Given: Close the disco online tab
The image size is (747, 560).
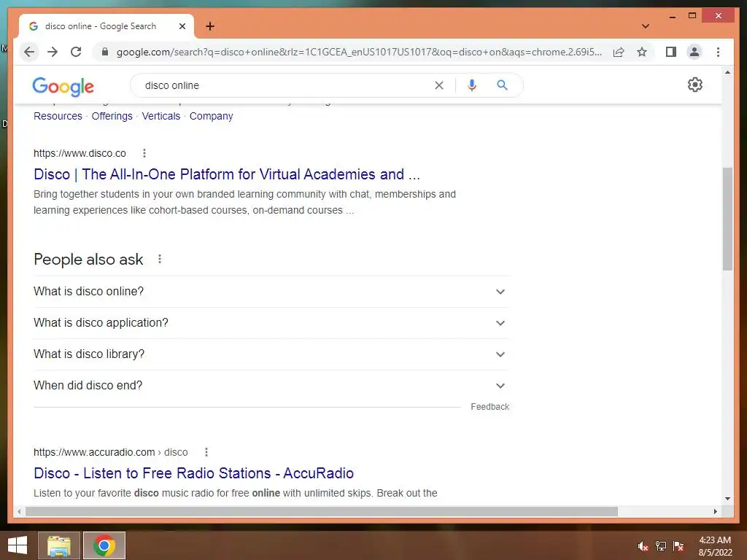Looking at the screenshot, I should (x=182, y=26).
